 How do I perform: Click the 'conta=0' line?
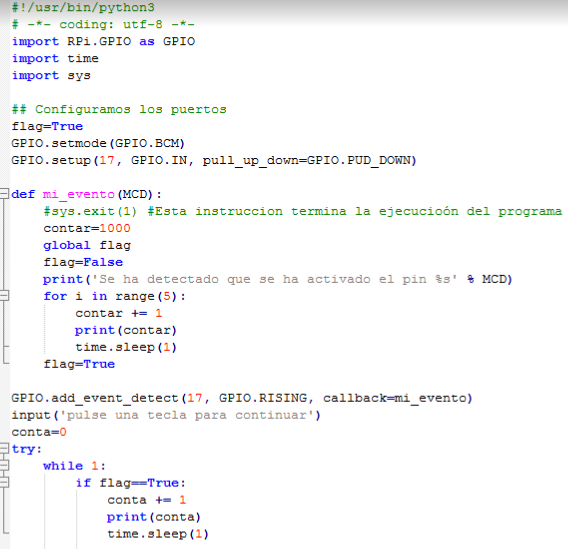[x=39, y=432]
